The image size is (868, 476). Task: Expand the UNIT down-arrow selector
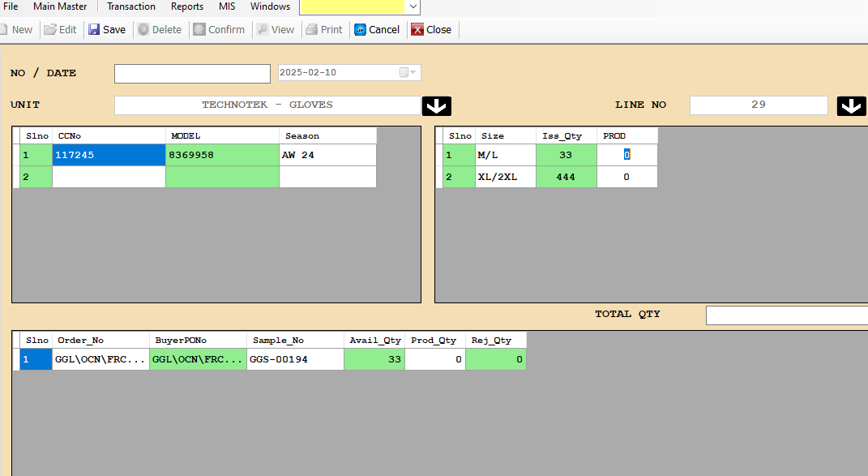pos(436,106)
